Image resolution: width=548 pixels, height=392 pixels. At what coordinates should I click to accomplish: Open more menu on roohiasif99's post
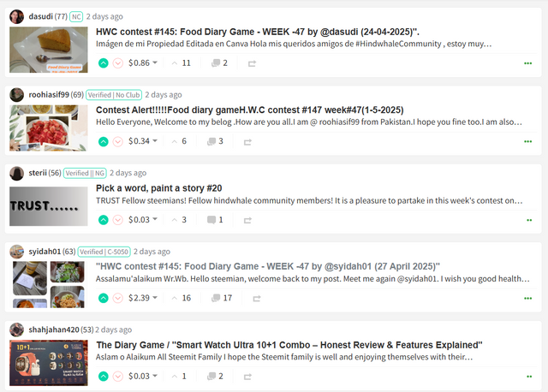tap(527, 141)
